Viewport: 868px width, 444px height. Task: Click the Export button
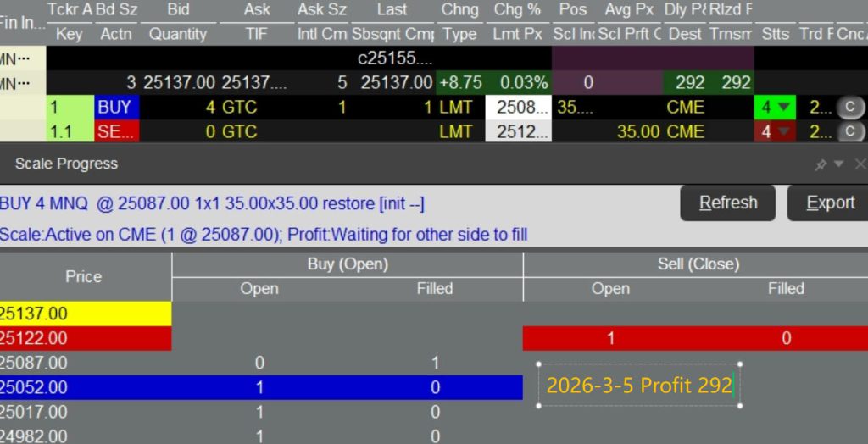[830, 203]
